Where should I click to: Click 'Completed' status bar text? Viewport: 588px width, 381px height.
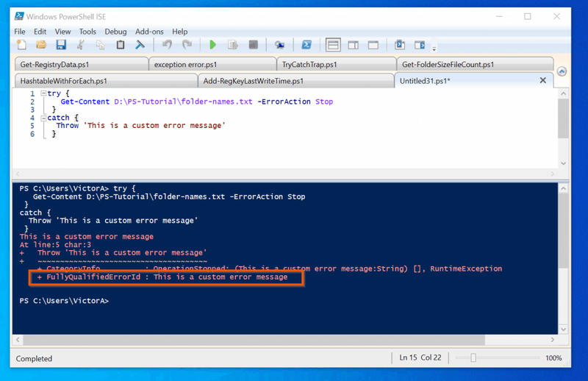(x=34, y=358)
